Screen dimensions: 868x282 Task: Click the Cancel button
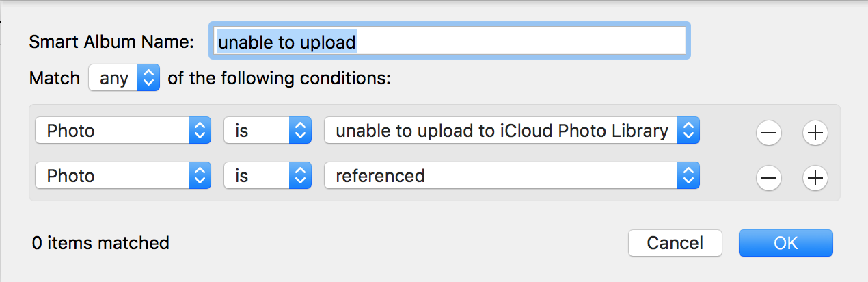tap(675, 242)
